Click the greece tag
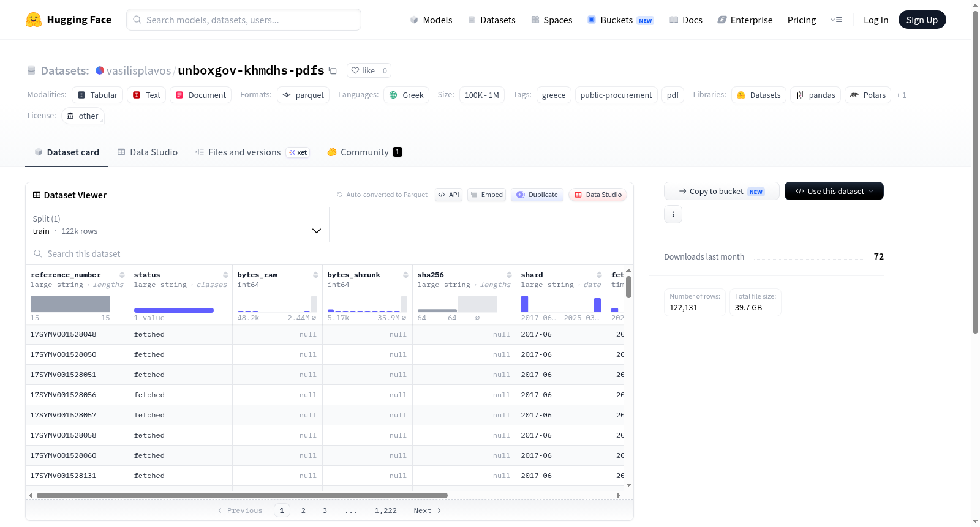 tap(554, 95)
